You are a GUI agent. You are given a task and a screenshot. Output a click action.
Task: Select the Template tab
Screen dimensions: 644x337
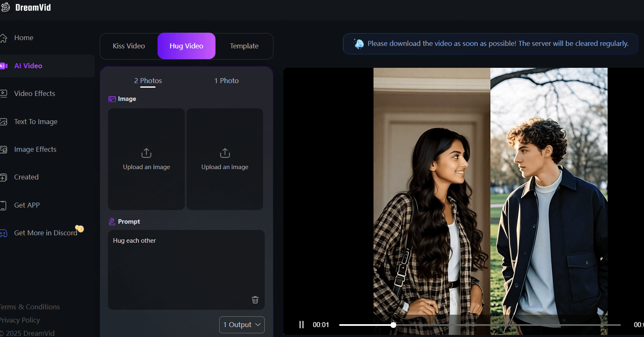point(244,46)
